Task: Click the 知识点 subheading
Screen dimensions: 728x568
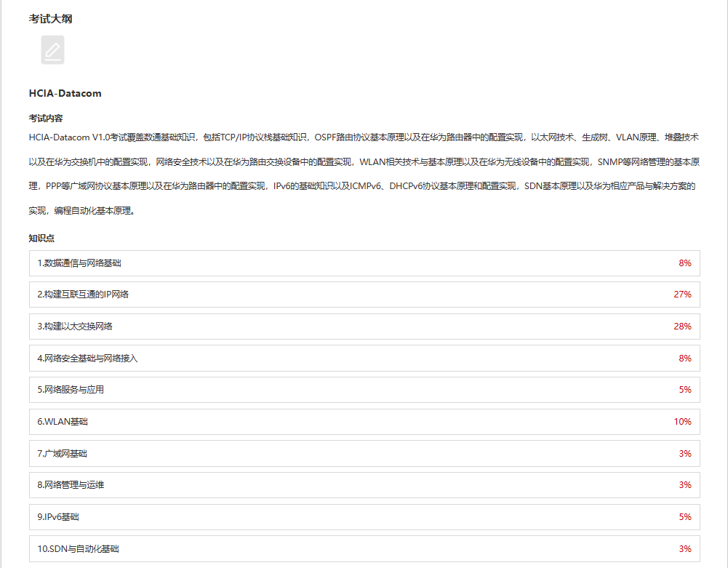Action: click(x=41, y=239)
